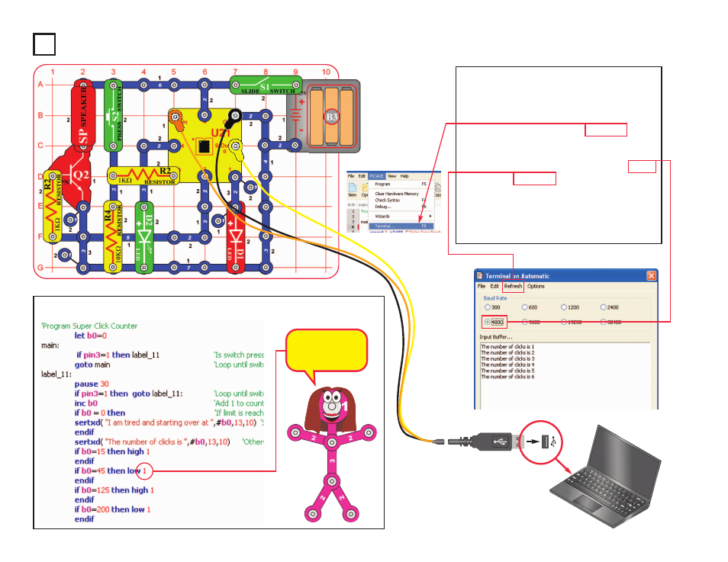The image size is (728, 562).
Task: Click the 'if b0=200 then low 1' line
Action: coord(112,509)
